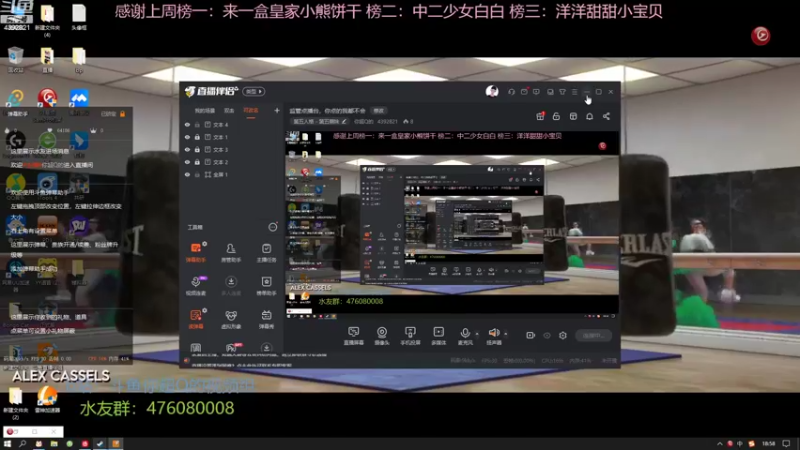Image resolution: width=800 pixels, height=450 pixels.
Task: Select the 文本 4 row
Action: (232, 124)
